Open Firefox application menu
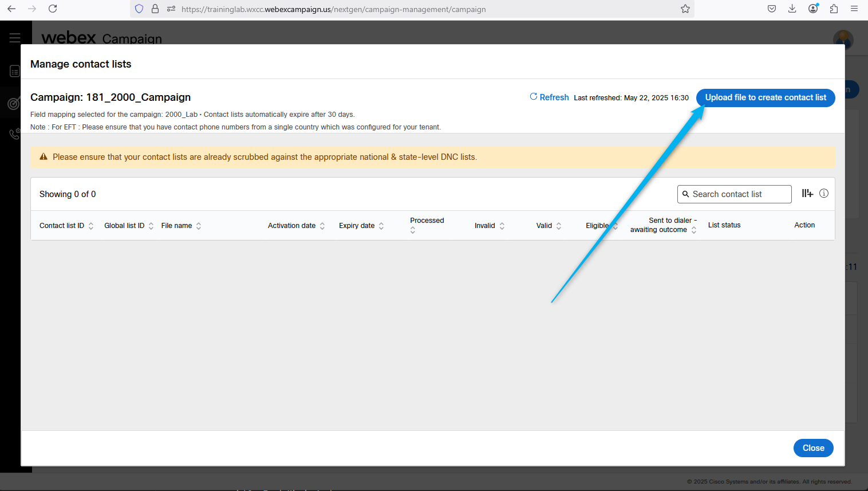The height and width of the screenshot is (491, 868). (854, 9)
